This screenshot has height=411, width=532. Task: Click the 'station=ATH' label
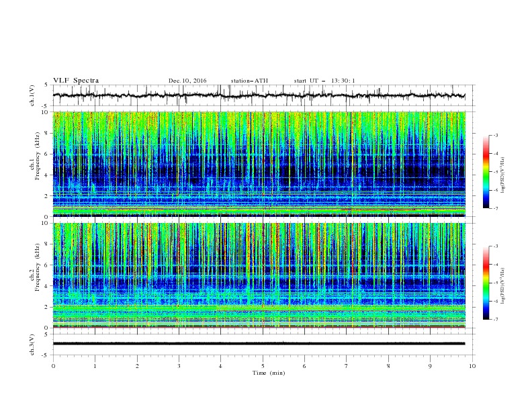point(249,81)
